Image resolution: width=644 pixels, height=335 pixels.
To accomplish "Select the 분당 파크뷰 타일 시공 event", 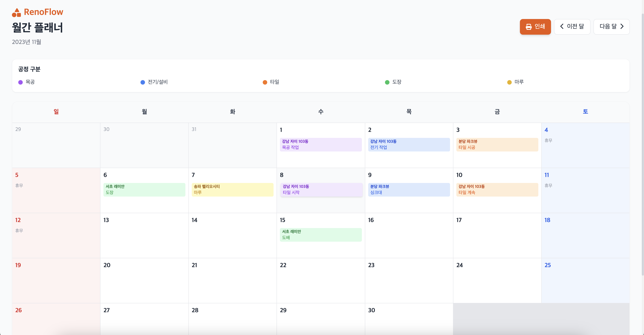I will click(497, 145).
